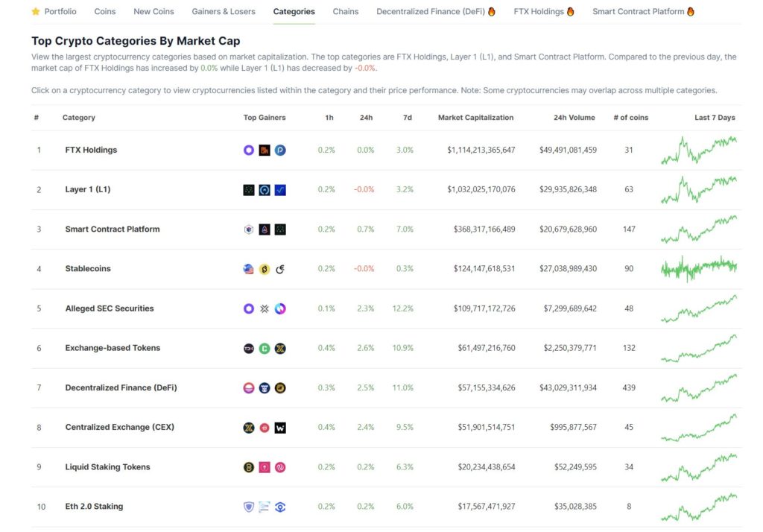The height and width of the screenshot is (532, 763).
Task: Click the 7-day sparkline chart for Stablecoins
Action: [699, 269]
